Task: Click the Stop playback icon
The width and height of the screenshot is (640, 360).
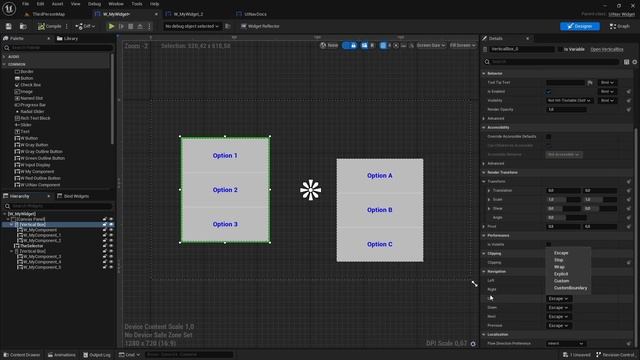Action: click(131, 26)
